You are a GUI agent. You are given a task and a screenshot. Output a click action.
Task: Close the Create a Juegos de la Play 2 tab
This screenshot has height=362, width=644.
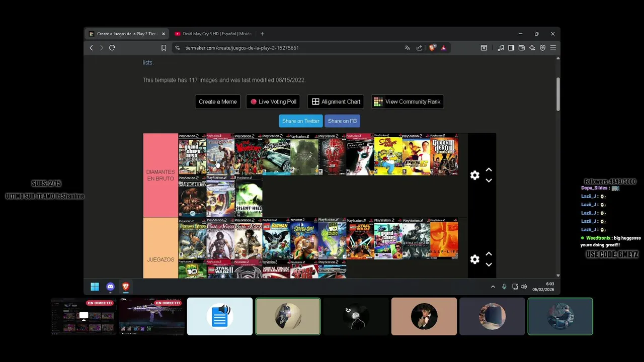pos(163,34)
